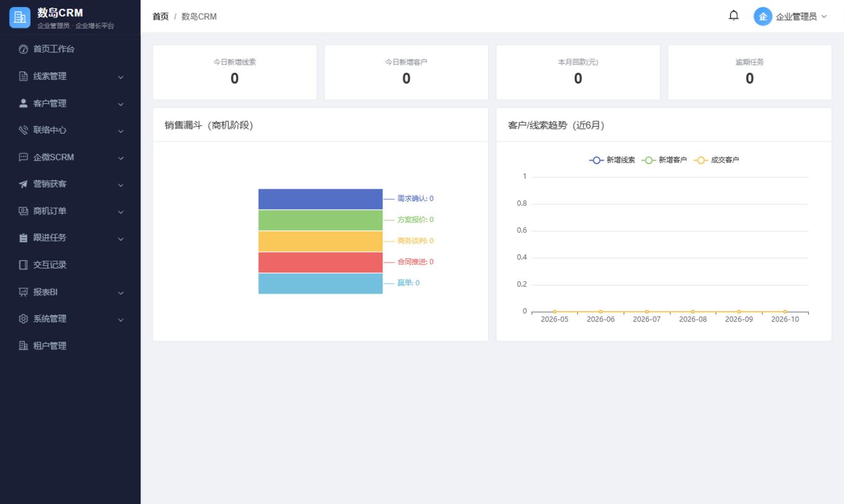Click the 跟进任务 clipboard icon
This screenshot has height=504, width=844.
coord(24,238)
